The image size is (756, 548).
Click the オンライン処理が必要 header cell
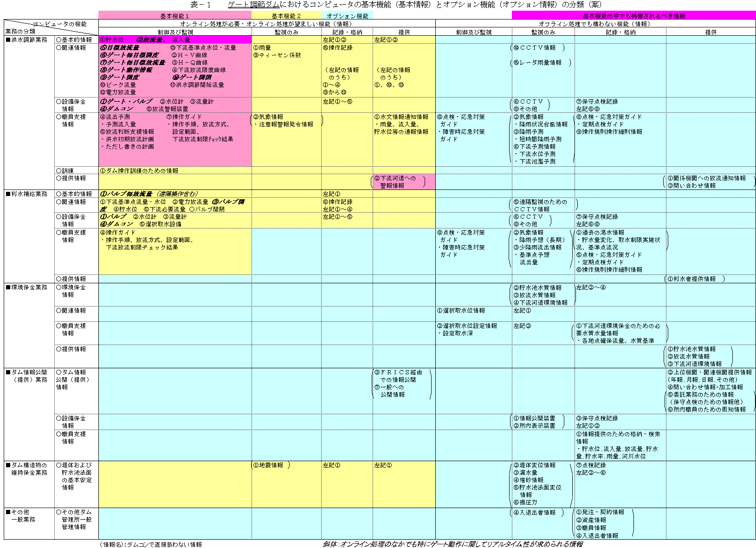[x=266, y=24]
